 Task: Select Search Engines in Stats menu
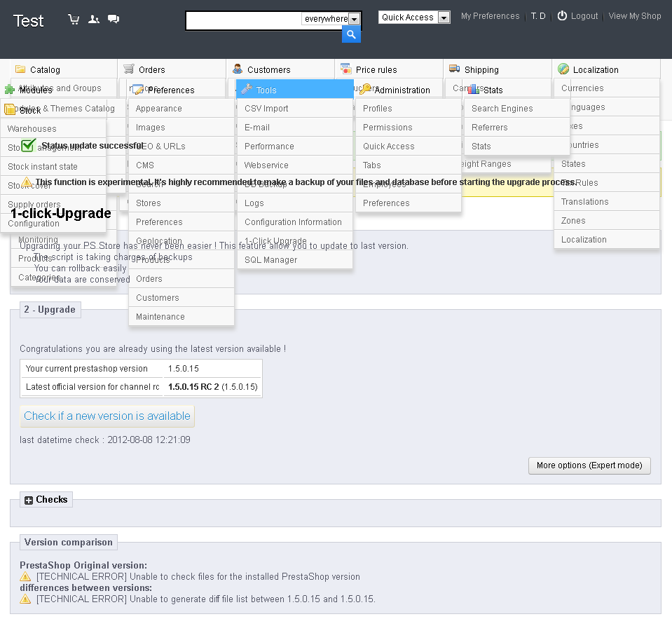pyautogui.click(x=517, y=109)
